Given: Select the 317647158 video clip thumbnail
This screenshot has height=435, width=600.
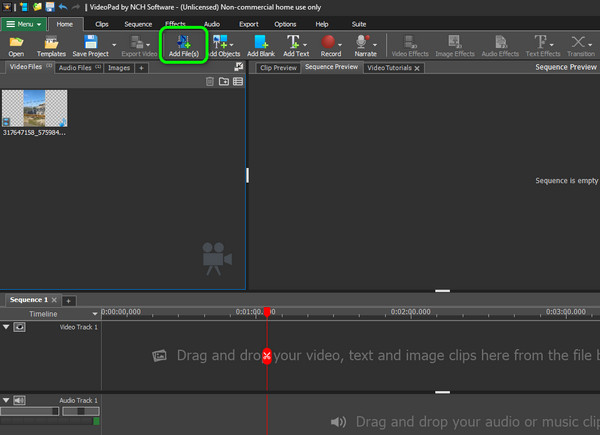Looking at the screenshot, I should 34,108.
